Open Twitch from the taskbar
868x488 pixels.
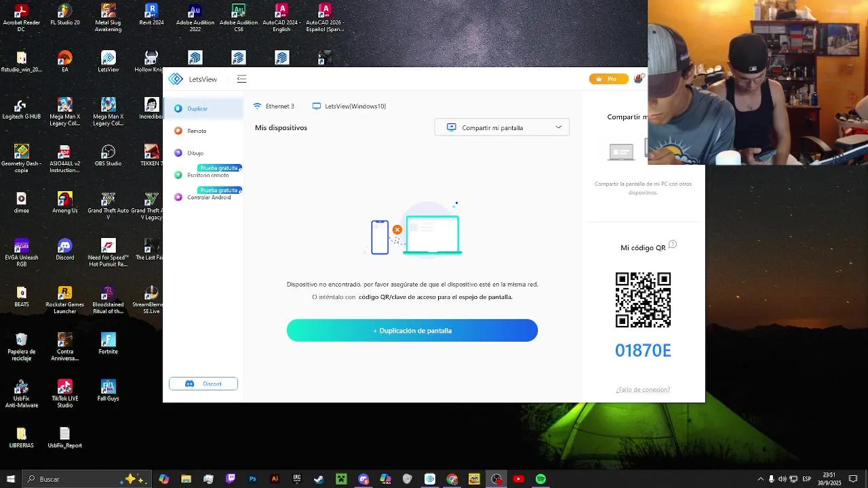231,479
